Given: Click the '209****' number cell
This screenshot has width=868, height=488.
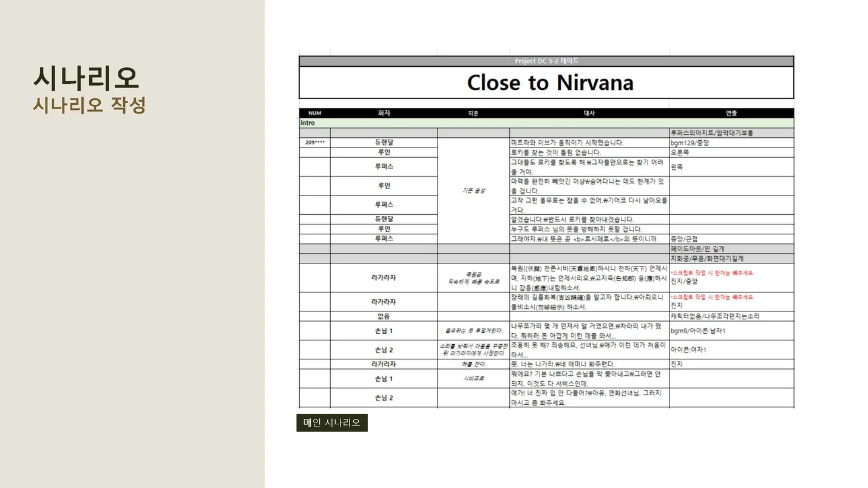Looking at the screenshot, I should pyautogui.click(x=314, y=143).
